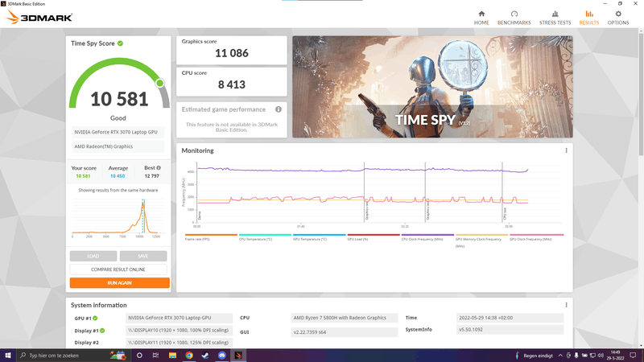Expand the system tray hidden icons chevron
644x362 pixels.
tap(560, 356)
